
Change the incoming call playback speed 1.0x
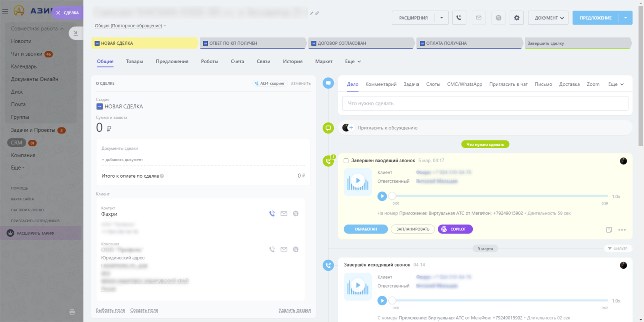click(x=616, y=196)
